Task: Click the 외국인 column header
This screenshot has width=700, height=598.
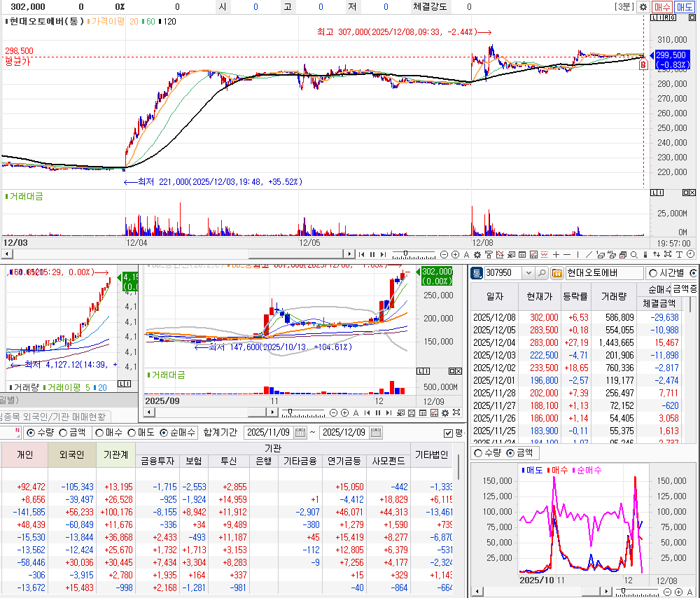Action: (x=72, y=454)
